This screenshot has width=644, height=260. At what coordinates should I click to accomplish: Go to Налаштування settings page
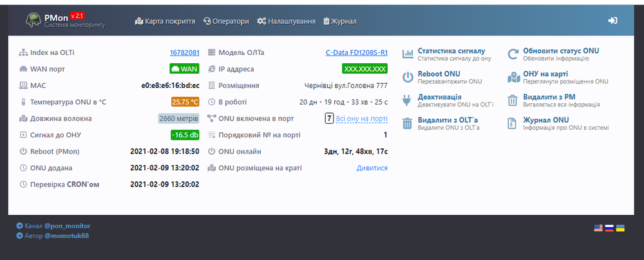286,21
